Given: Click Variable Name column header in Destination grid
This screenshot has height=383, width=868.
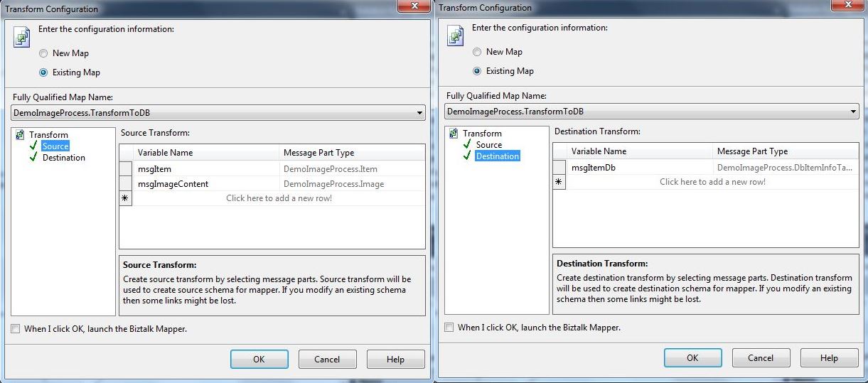Looking at the screenshot, I should click(640, 151).
